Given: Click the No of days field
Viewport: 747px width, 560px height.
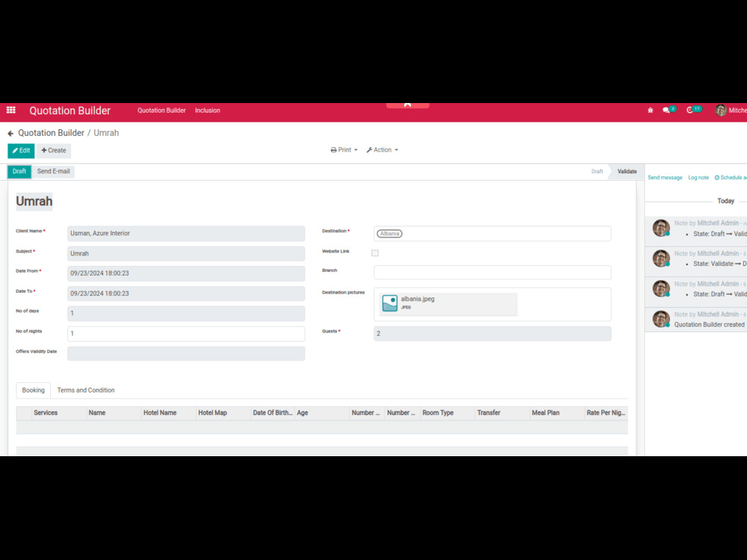Looking at the screenshot, I should (186, 314).
